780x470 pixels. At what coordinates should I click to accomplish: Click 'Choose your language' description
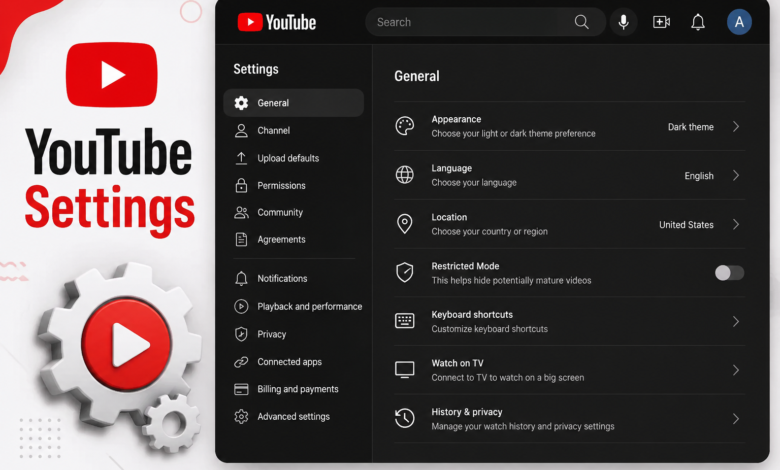coord(474,183)
